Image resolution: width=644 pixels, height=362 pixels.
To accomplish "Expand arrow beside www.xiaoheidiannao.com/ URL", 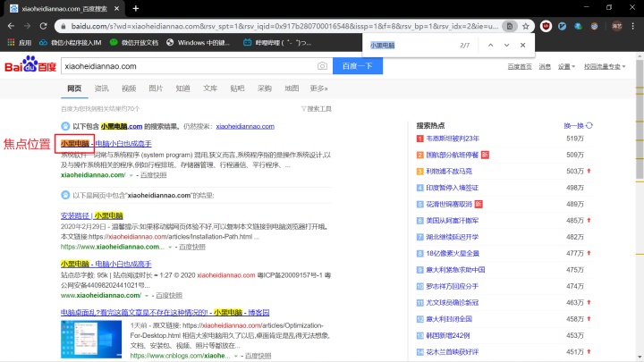I will pos(147,296).
